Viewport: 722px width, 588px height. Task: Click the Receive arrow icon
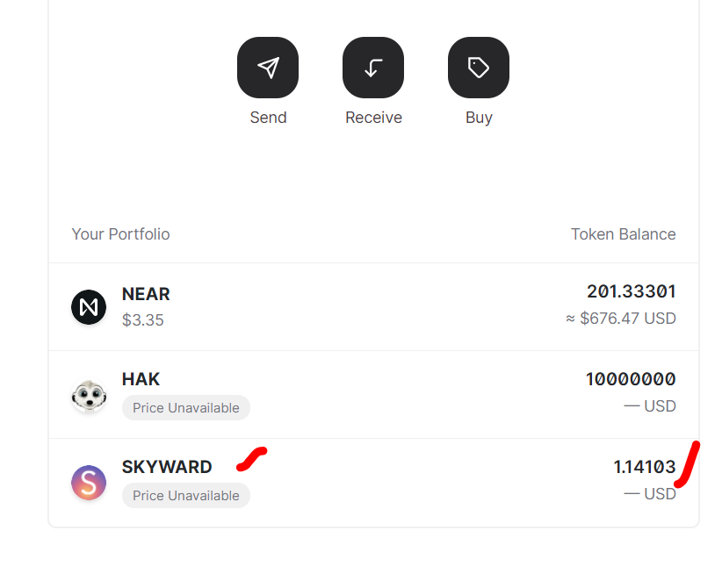coord(373,68)
